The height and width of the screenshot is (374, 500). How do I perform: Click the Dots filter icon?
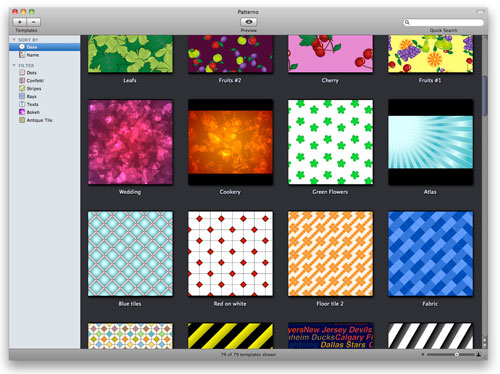(22, 72)
